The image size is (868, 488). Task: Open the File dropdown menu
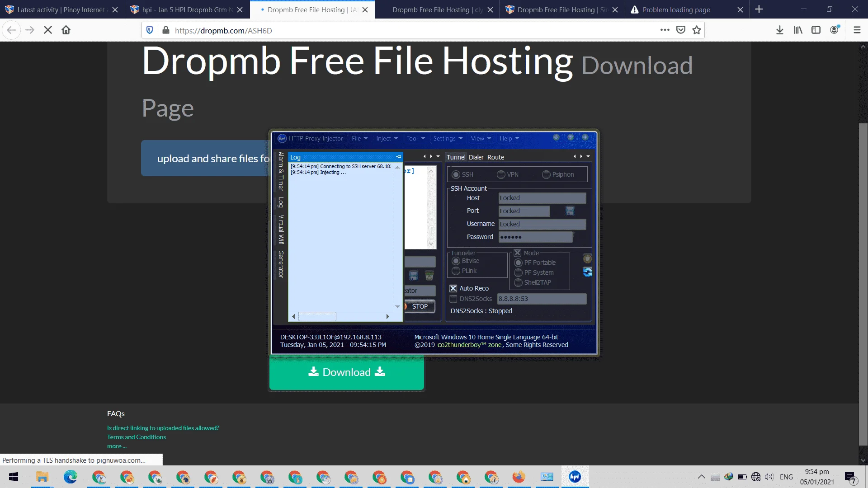(360, 138)
